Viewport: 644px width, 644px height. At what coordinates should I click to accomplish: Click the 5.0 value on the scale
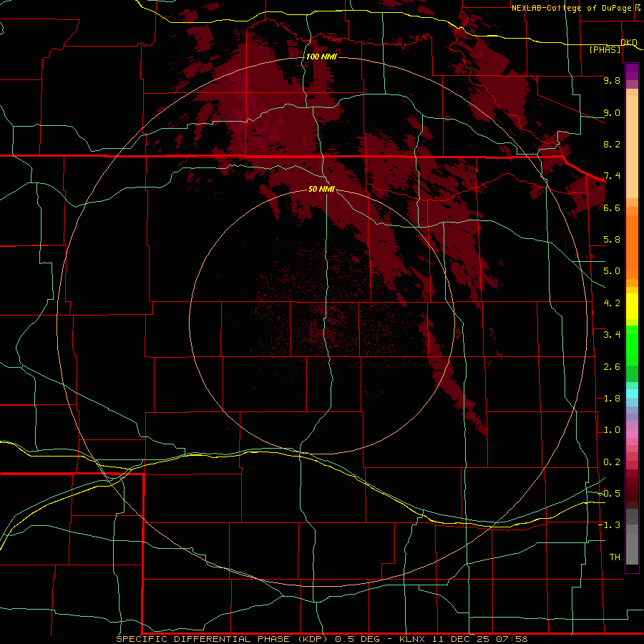[x=612, y=271]
